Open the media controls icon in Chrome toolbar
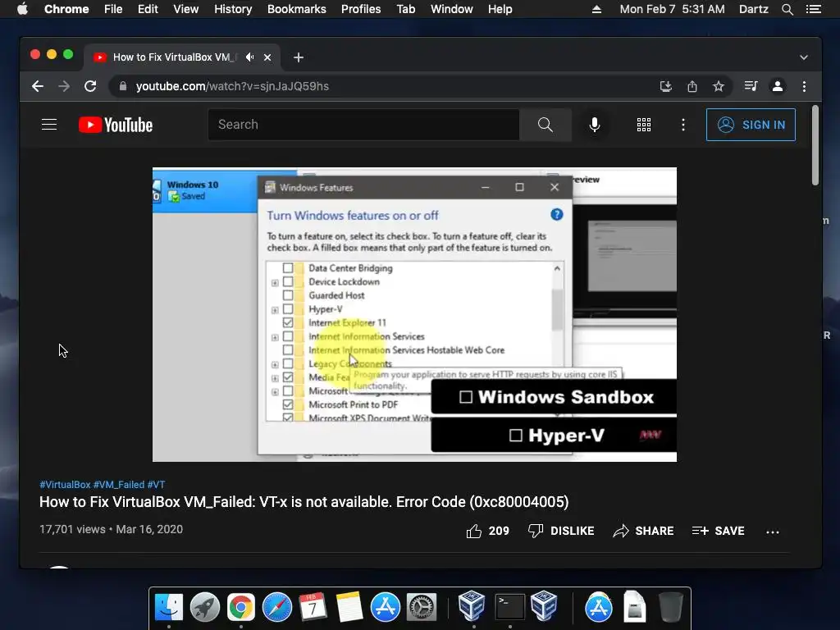 (x=751, y=86)
